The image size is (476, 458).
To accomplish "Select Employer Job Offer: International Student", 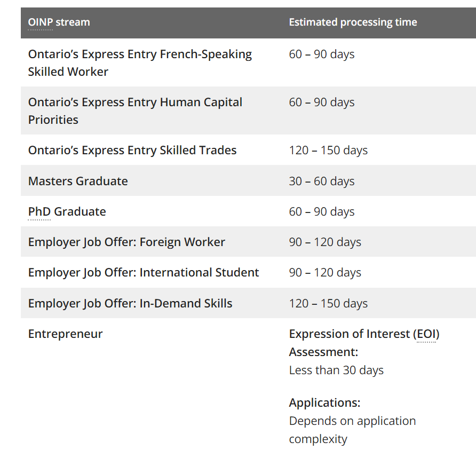I will click(x=144, y=273).
